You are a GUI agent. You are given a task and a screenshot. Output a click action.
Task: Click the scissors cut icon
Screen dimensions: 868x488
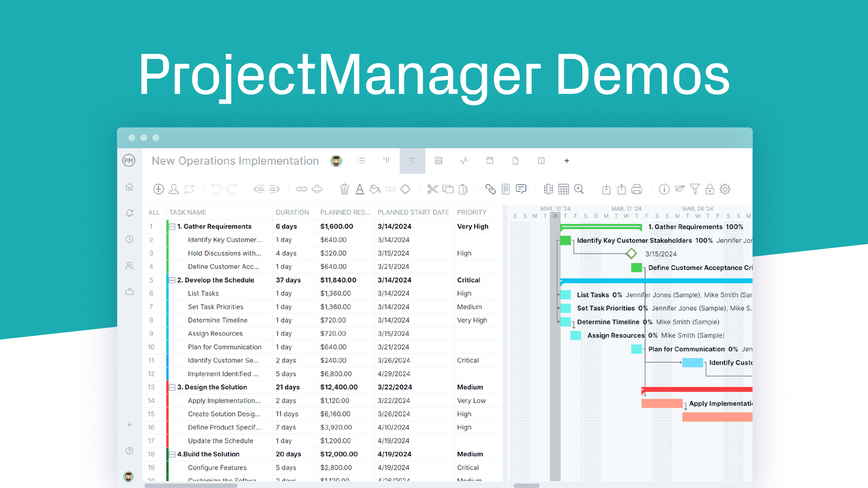pyautogui.click(x=433, y=189)
